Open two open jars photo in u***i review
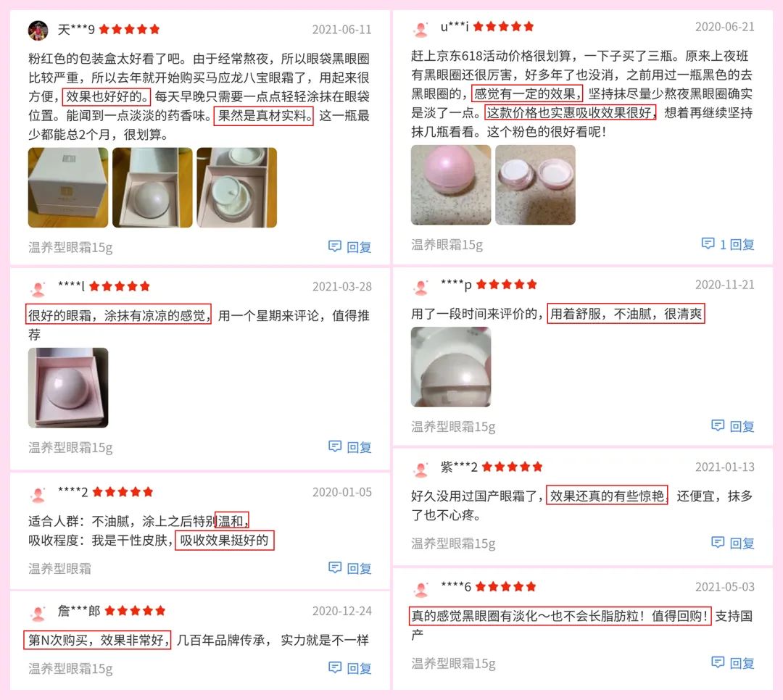The height and width of the screenshot is (700, 783). pos(535,185)
